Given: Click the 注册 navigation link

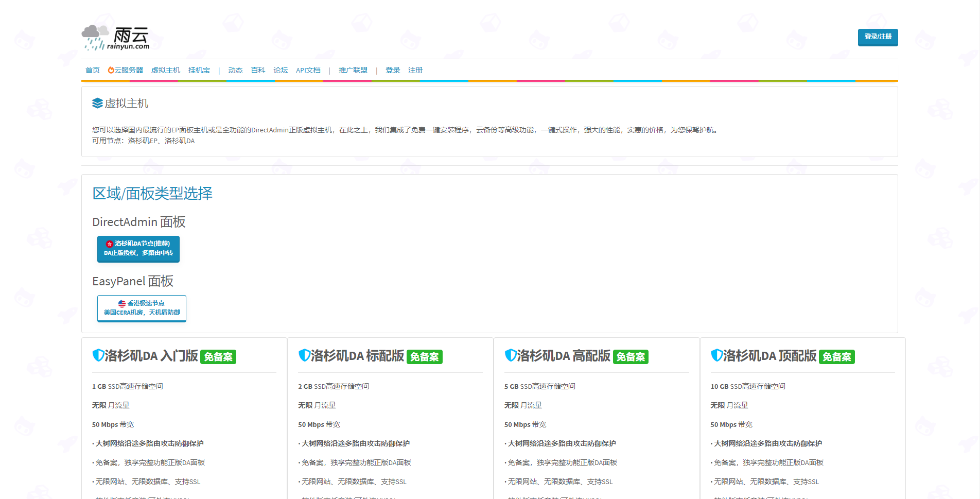Looking at the screenshot, I should pos(415,70).
